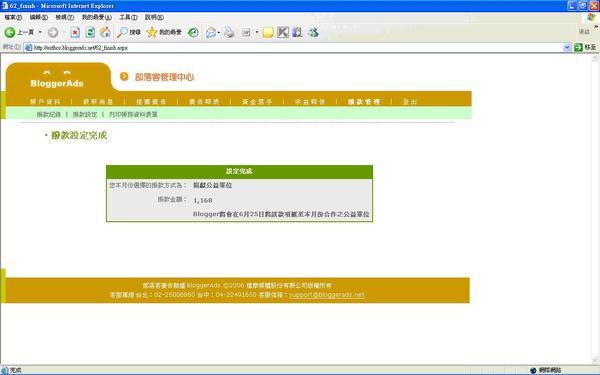Open the second nav item 最新消息
This screenshot has width=600, height=375.
[x=98, y=101]
